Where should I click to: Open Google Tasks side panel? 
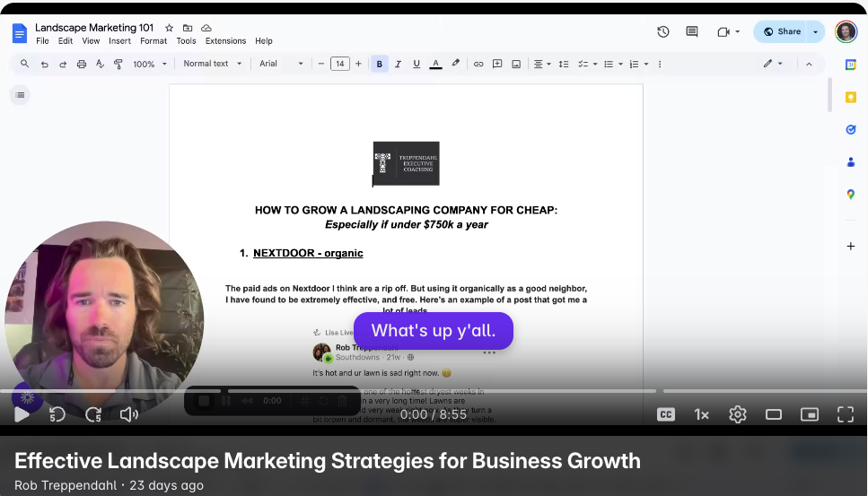pos(851,129)
